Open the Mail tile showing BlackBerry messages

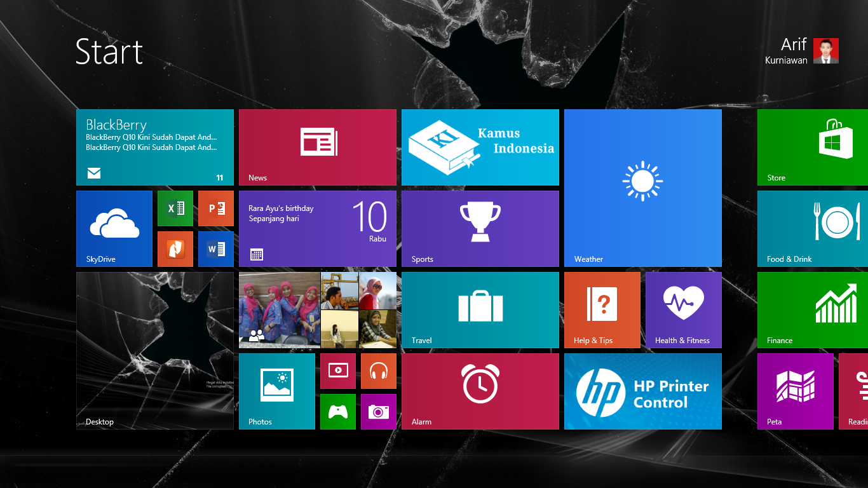(x=155, y=147)
